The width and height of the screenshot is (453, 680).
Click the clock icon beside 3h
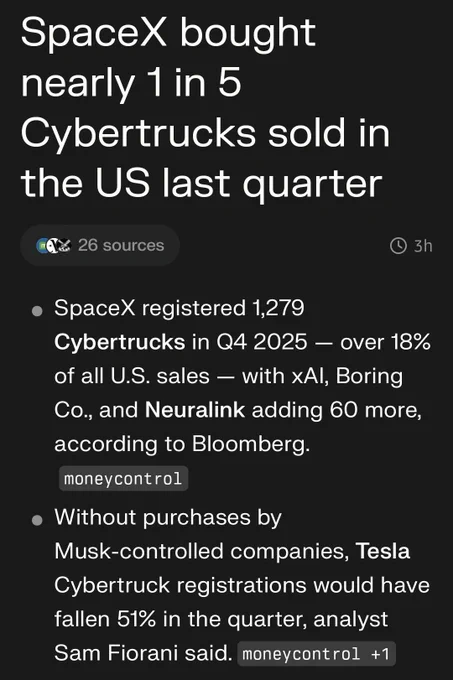click(x=398, y=246)
